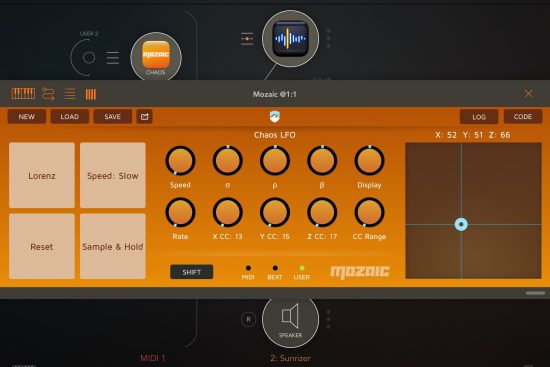Click the SAVE button
The image size is (550, 367).
(x=113, y=116)
